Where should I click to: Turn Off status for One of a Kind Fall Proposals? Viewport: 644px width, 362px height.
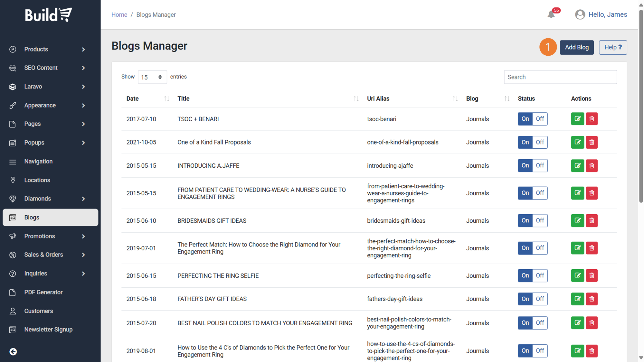[540, 142]
